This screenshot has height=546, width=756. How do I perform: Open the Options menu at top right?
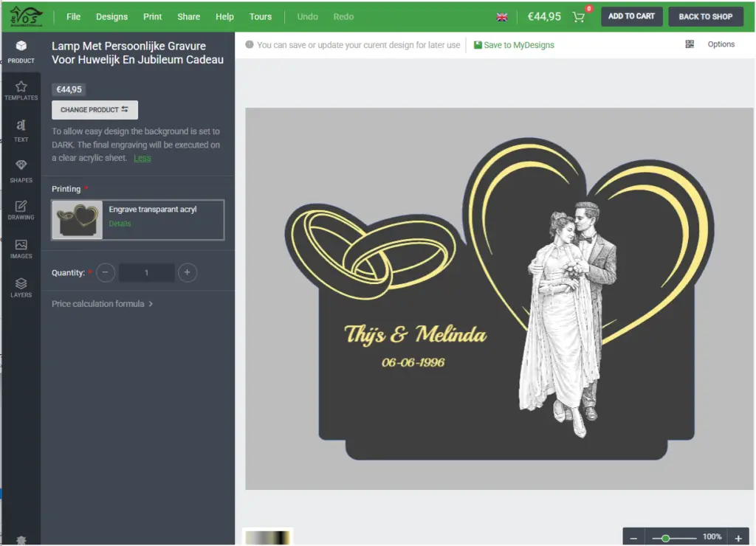721,44
